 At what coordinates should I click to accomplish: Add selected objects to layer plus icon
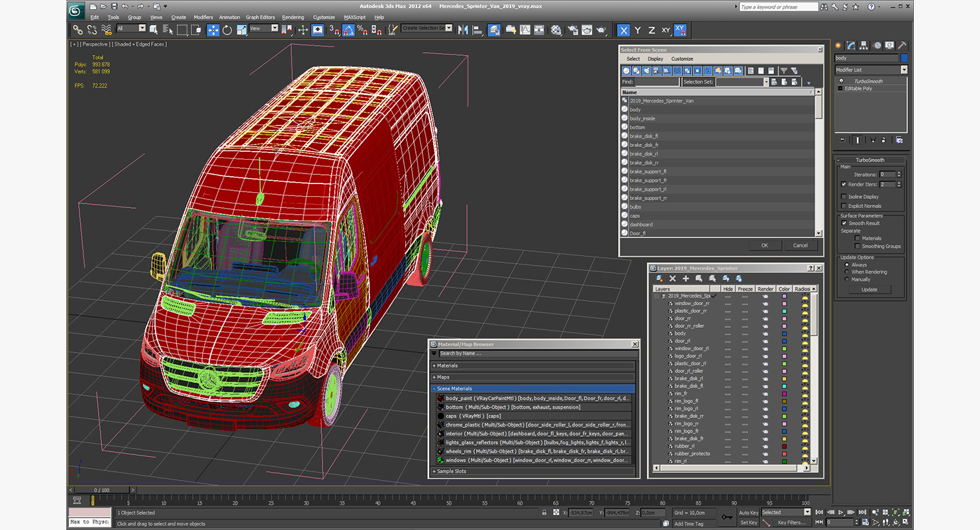[x=686, y=279]
